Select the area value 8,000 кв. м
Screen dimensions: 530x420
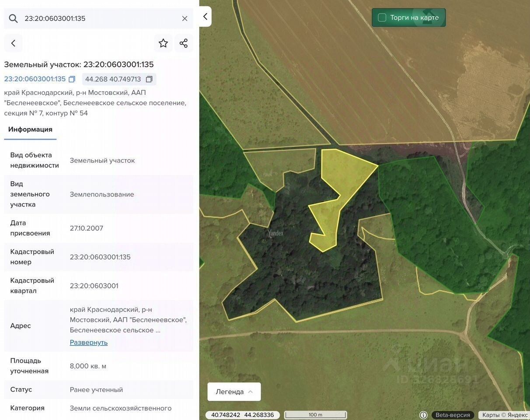(x=88, y=366)
